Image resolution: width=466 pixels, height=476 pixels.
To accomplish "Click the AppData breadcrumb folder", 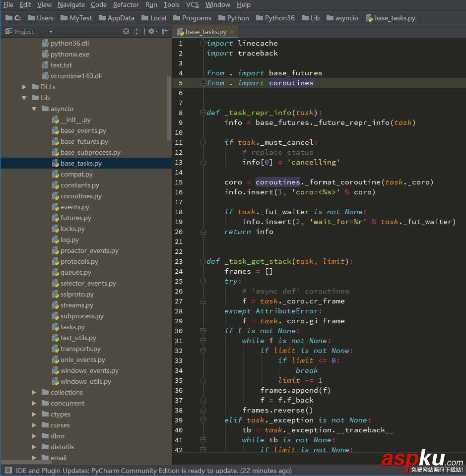I will (117, 18).
